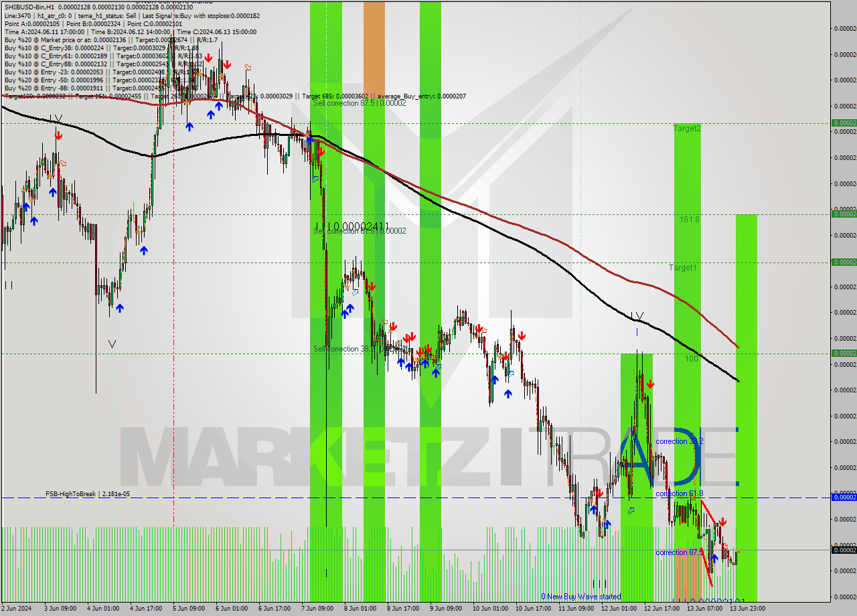Click the '0 New Buy Wave started' label
The image size is (857, 616).
pyautogui.click(x=581, y=597)
